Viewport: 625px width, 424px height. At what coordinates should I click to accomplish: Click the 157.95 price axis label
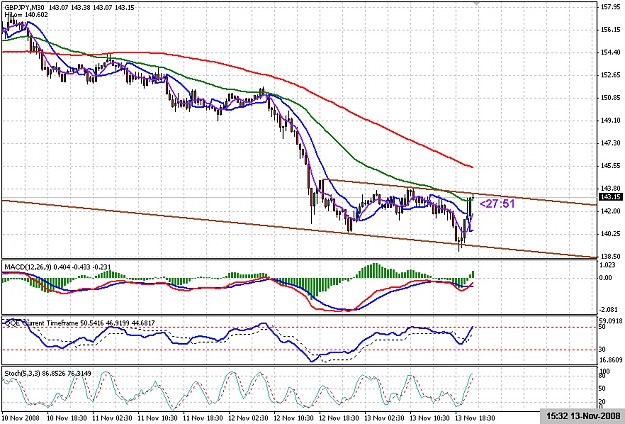(613, 7)
